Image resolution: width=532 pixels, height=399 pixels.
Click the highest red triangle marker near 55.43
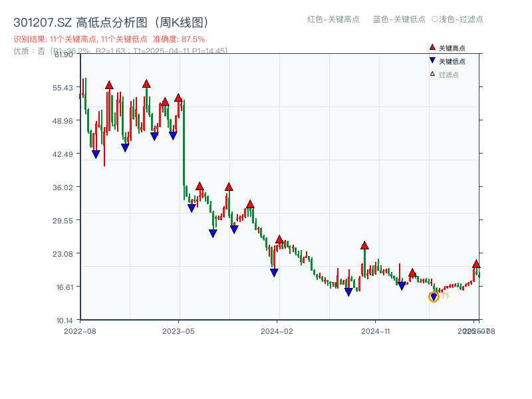pyautogui.click(x=146, y=84)
